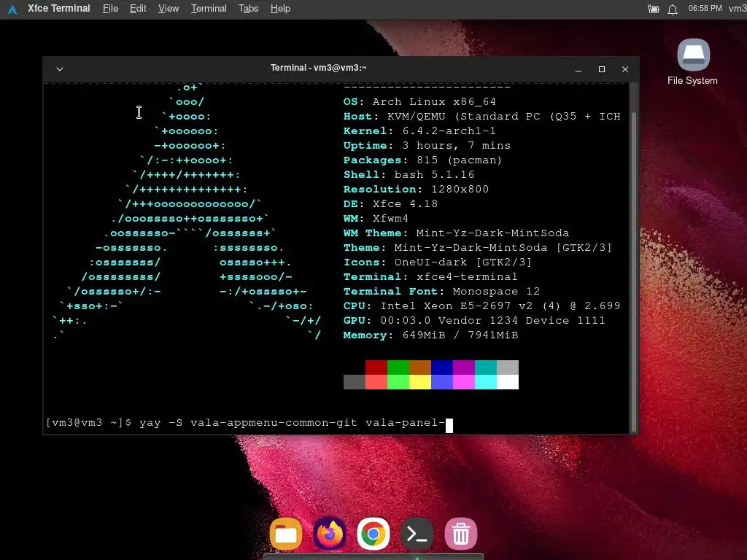
Task: Click the 'WM: Xfwm4' line
Action: pyautogui.click(x=376, y=219)
